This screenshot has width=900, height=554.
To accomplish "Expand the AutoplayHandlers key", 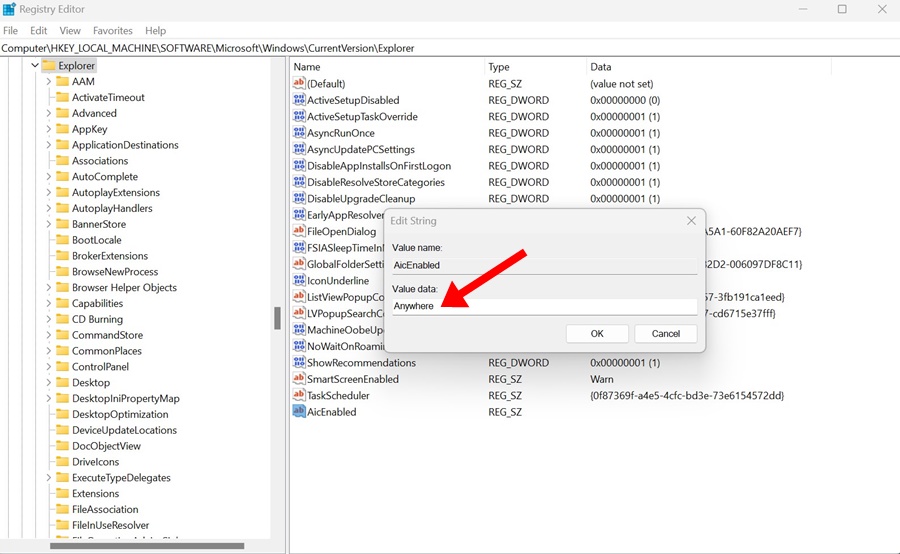I will coord(49,208).
